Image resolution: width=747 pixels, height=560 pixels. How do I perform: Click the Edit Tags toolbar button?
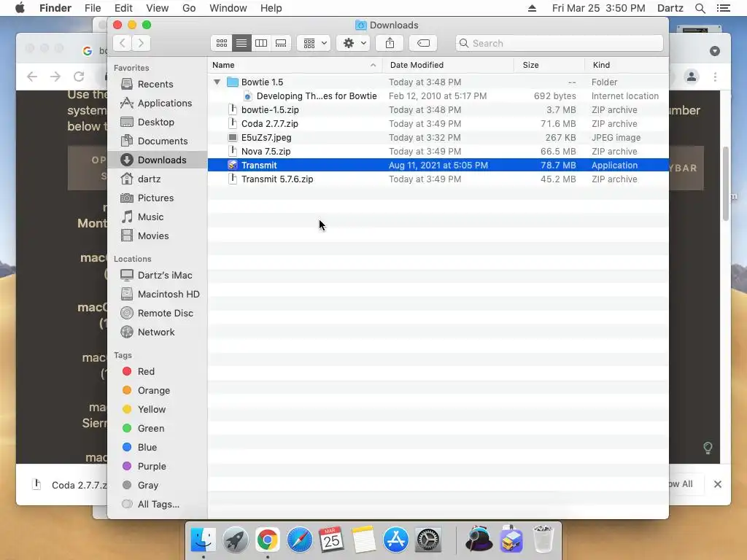click(423, 43)
